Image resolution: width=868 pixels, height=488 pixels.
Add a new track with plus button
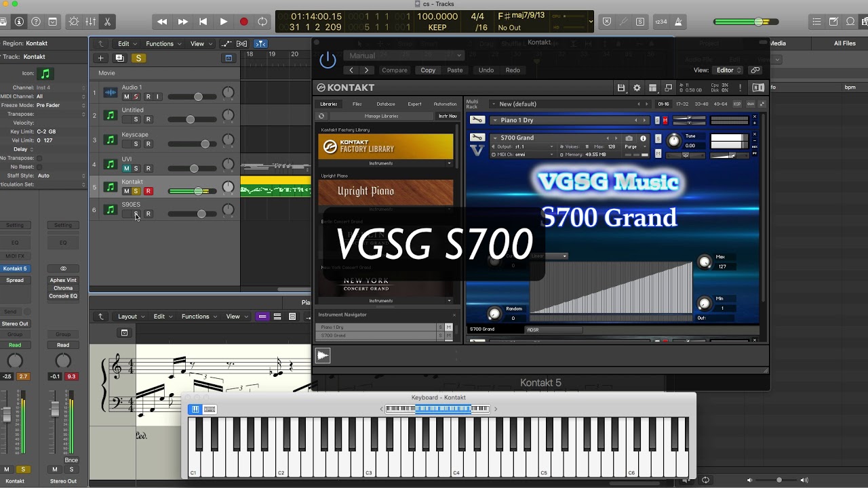pyautogui.click(x=100, y=58)
